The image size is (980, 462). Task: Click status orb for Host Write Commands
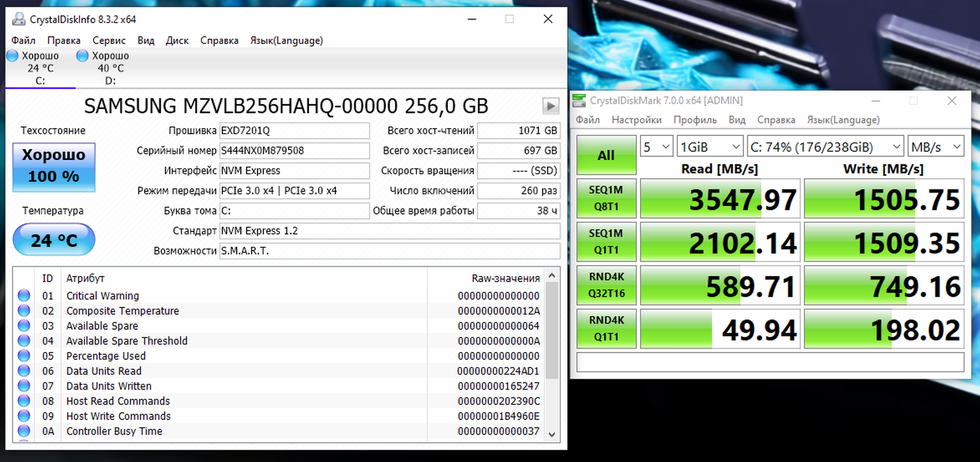tap(23, 416)
